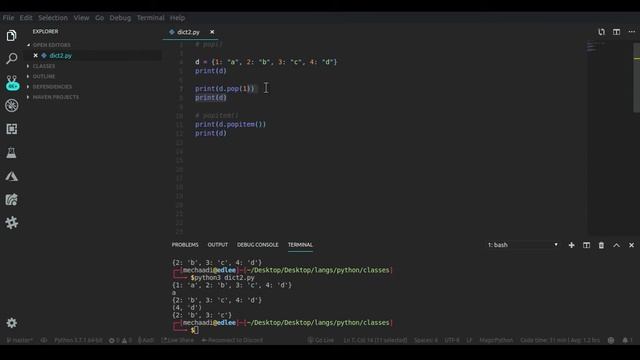Open the Explorer view in activity bar
640x360 pixels.
[11, 36]
